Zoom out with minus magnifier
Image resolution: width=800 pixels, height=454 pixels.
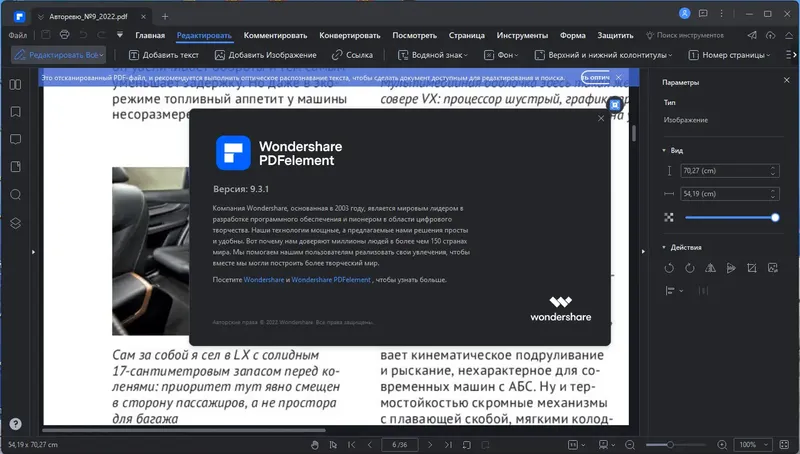(630, 445)
